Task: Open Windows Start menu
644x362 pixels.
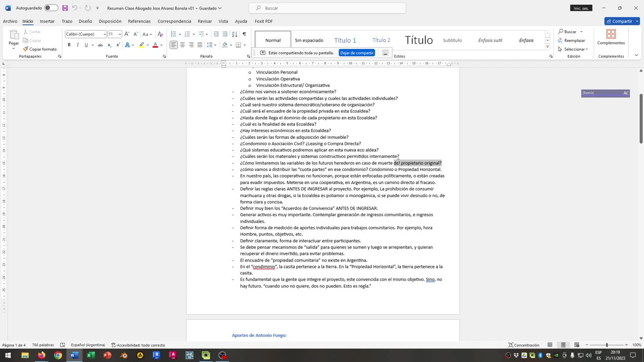Action: [8, 355]
